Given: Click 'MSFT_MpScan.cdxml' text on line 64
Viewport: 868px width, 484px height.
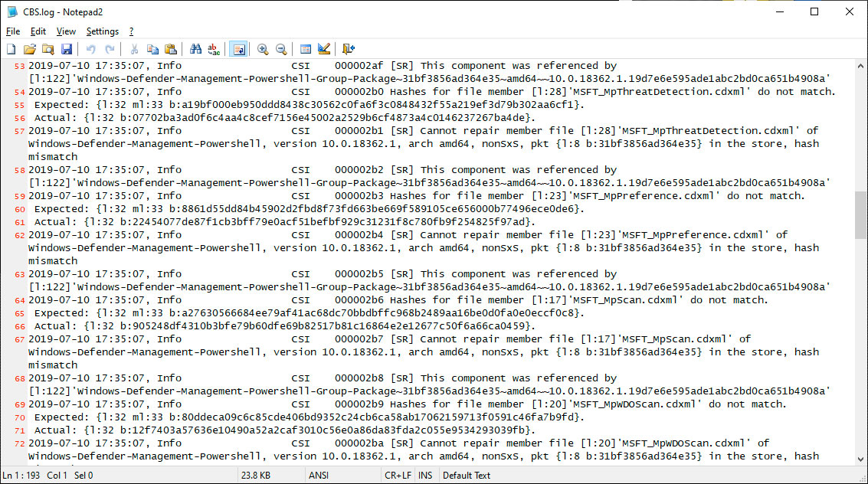Looking at the screenshot, I should tap(626, 299).
